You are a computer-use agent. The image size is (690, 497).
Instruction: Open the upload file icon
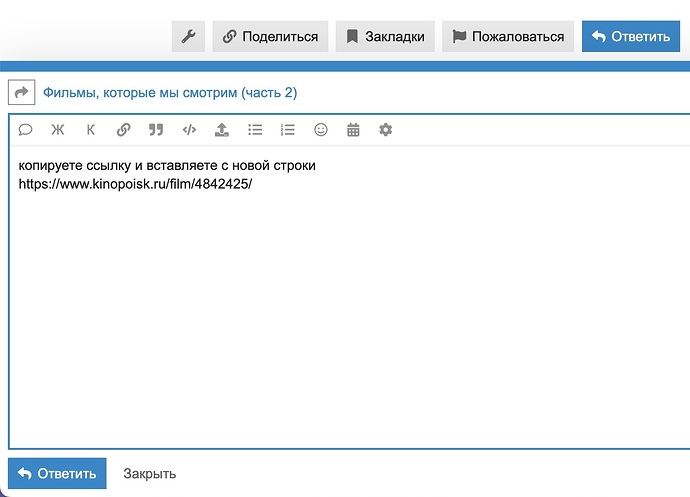click(222, 130)
